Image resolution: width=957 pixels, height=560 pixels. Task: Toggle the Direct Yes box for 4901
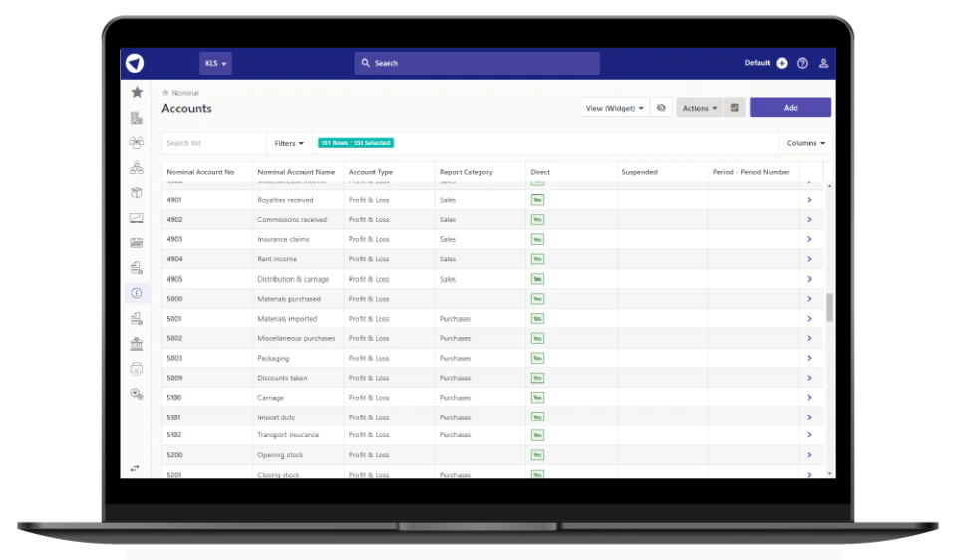pos(537,200)
